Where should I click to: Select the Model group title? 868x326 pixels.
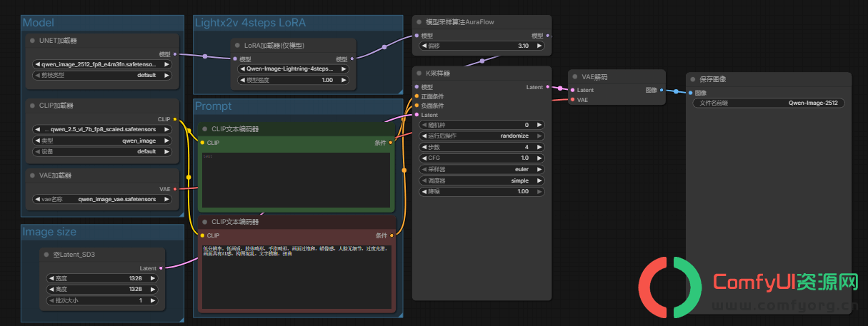tap(39, 23)
